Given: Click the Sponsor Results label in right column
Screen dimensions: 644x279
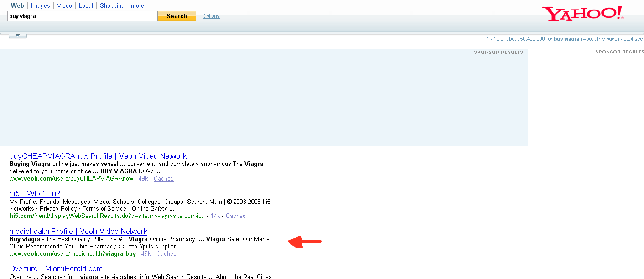Looking at the screenshot, I should pos(619,52).
